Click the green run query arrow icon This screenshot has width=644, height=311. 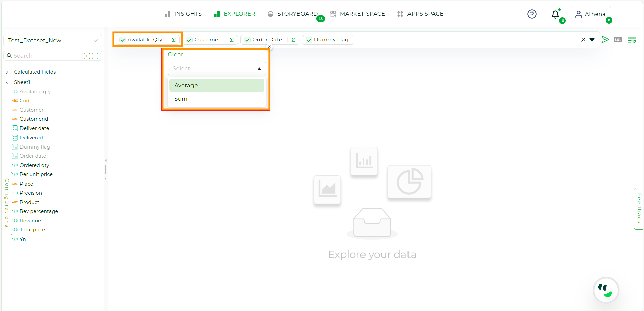pos(605,40)
